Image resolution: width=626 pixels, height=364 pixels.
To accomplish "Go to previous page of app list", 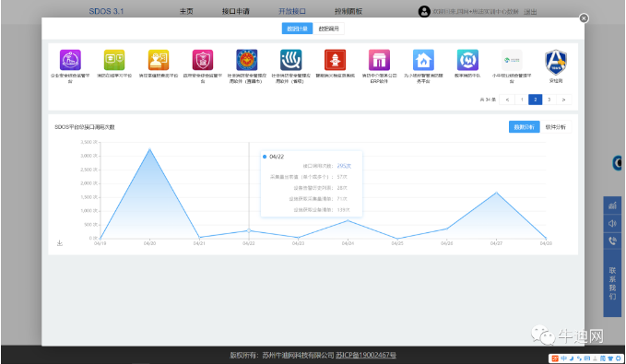I will coord(507,100).
